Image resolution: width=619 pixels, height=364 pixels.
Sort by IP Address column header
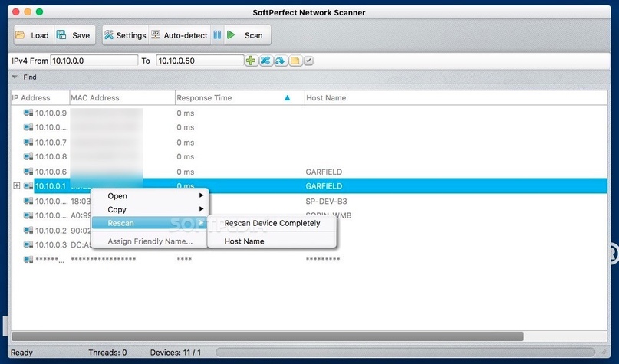coord(40,98)
